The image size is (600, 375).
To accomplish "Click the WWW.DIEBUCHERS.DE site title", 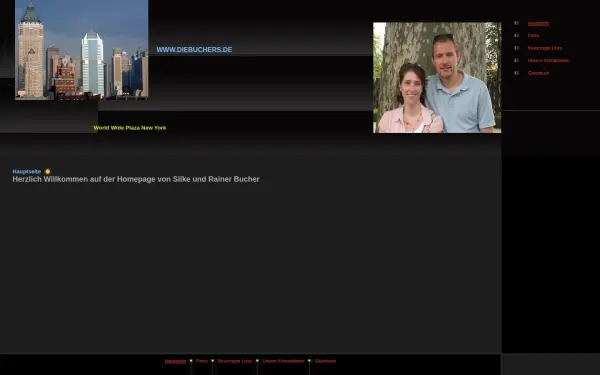I will point(194,50).
